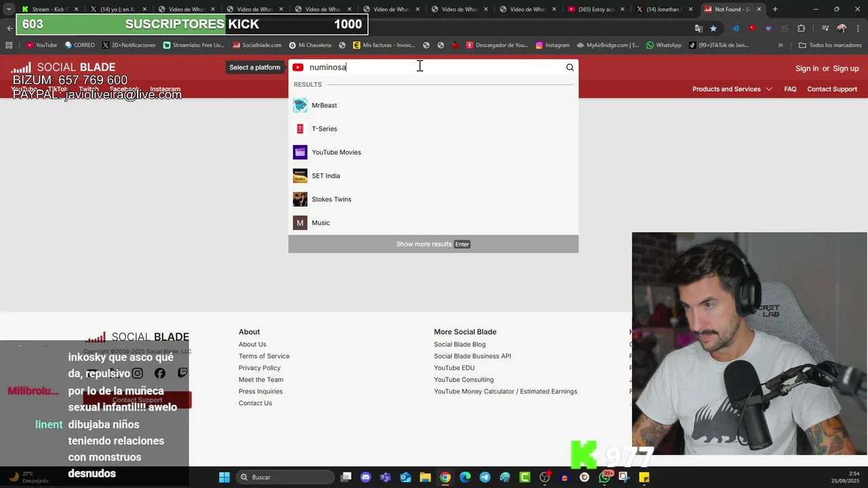This screenshot has width=868, height=488.
Task: Click Show more results button
Action: coord(433,244)
